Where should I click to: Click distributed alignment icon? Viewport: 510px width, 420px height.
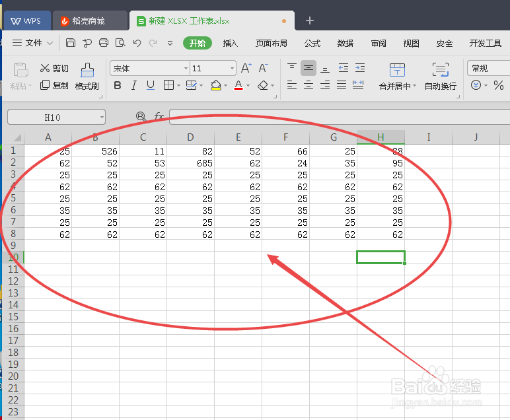pyautogui.click(x=358, y=85)
